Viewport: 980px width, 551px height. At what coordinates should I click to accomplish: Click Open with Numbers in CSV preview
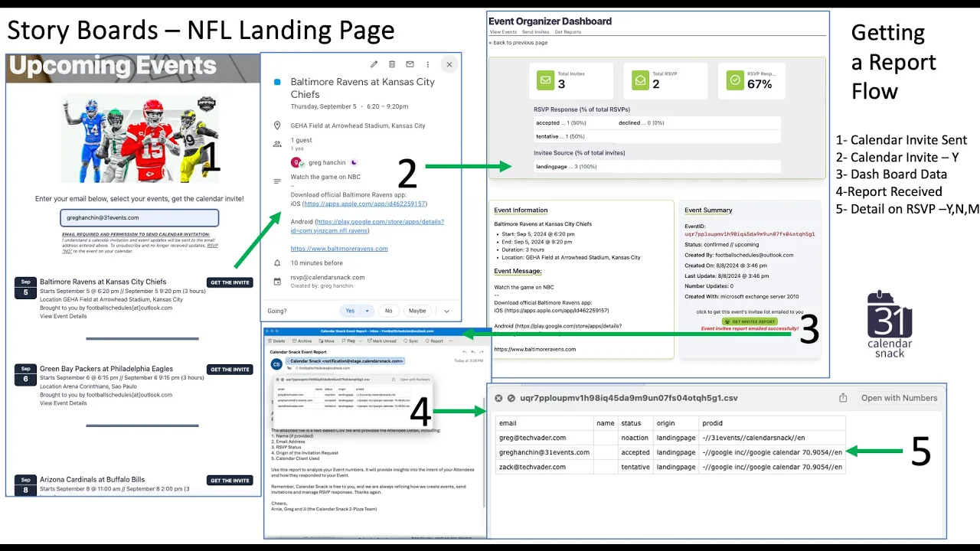[x=899, y=398]
